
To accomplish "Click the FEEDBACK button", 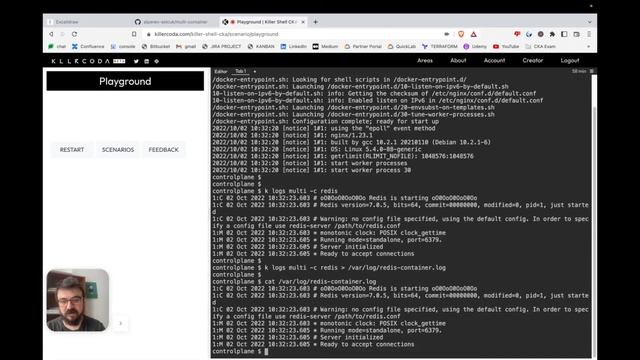I will 164,150.
